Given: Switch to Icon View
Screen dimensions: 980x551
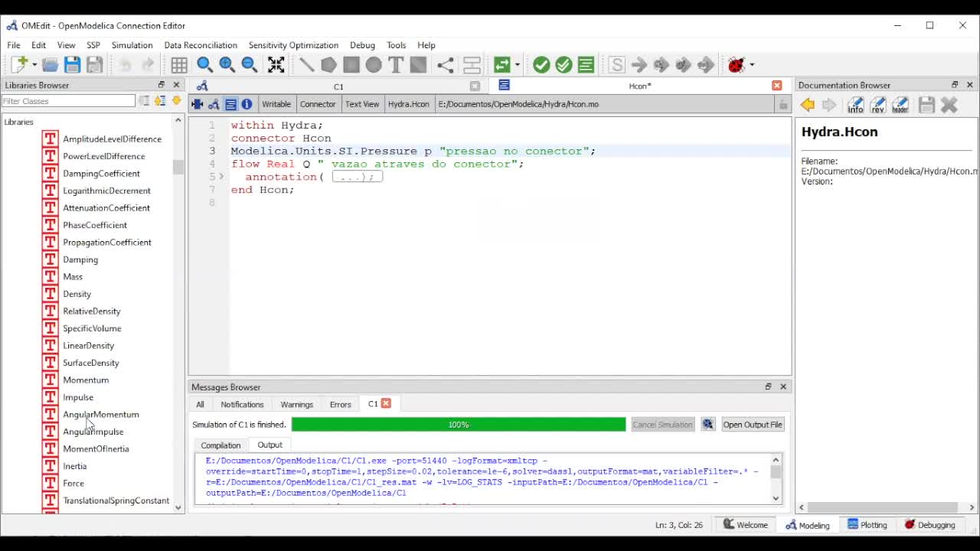Looking at the screenshot, I should click(x=197, y=104).
